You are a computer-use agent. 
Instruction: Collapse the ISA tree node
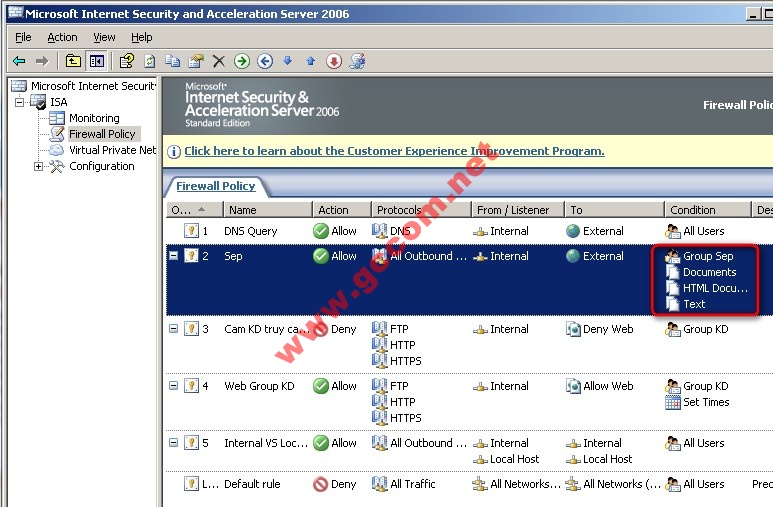pos(19,102)
